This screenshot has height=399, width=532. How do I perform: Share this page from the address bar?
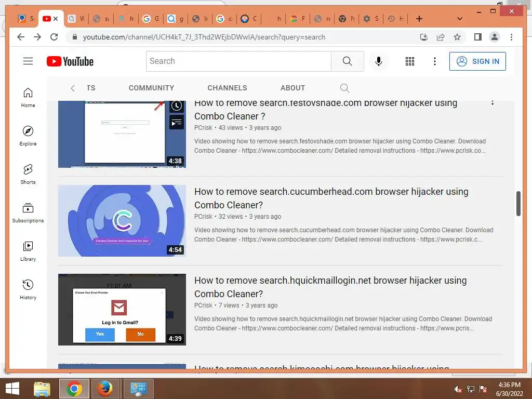pos(441,37)
